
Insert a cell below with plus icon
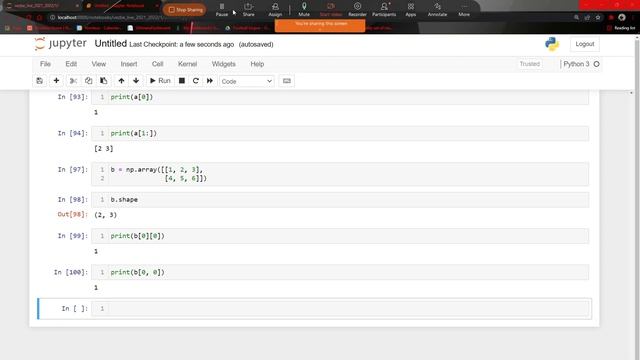click(56, 81)
